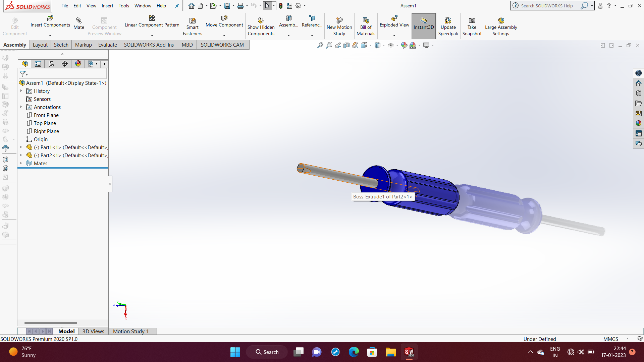The width and height of the screenshot is (644, 362).
Task: Open the FeatureManager Design Tree tab
Action: click(24, 64)
